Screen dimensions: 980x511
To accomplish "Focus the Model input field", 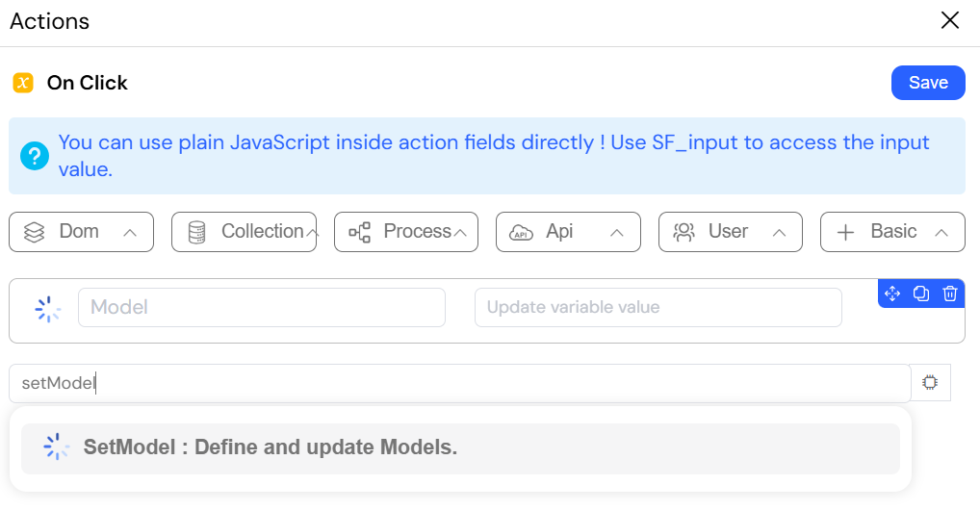I will (261, 307).
